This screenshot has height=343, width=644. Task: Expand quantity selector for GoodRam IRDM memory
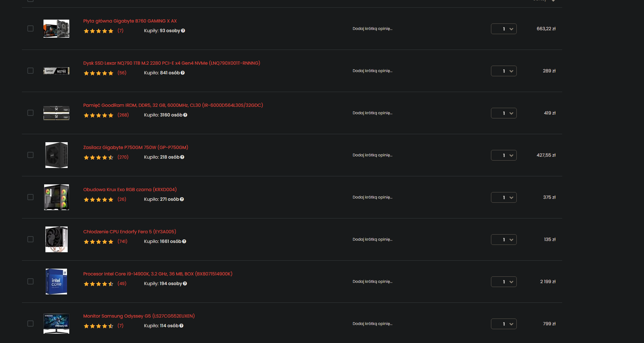coord(504,113)
